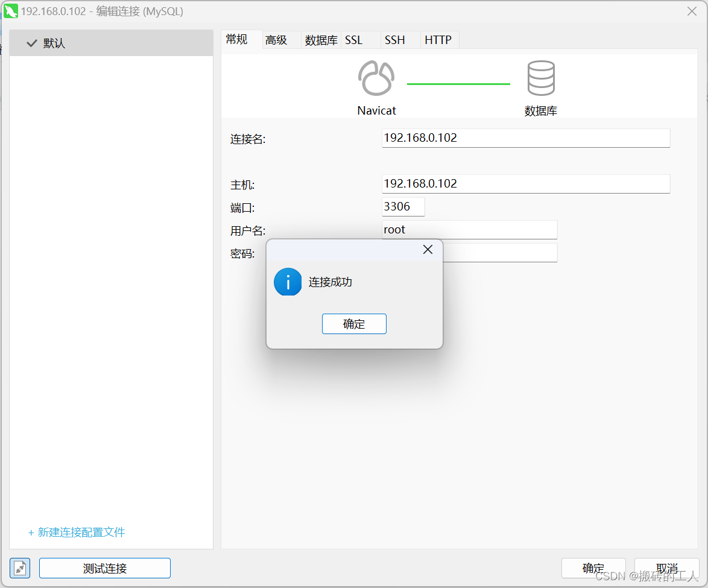The width and height of the screenshot is (708, 588).
Task: Click the Navicat logo in the connection diagram
Action: click(x=376, y=77)
